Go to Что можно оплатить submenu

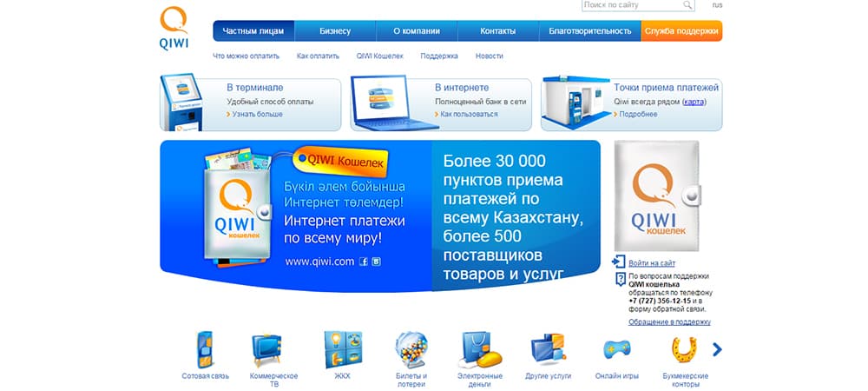(x=247, y=56)
